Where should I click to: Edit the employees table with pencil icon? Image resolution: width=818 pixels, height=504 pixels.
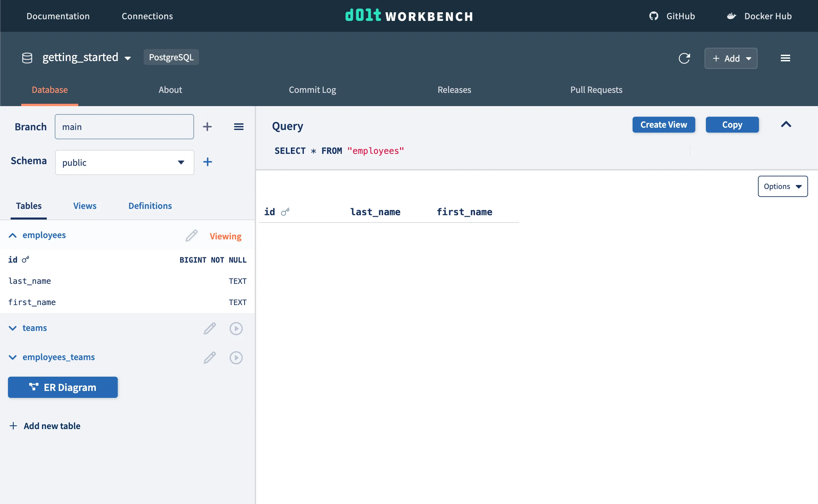click(191, 235)
